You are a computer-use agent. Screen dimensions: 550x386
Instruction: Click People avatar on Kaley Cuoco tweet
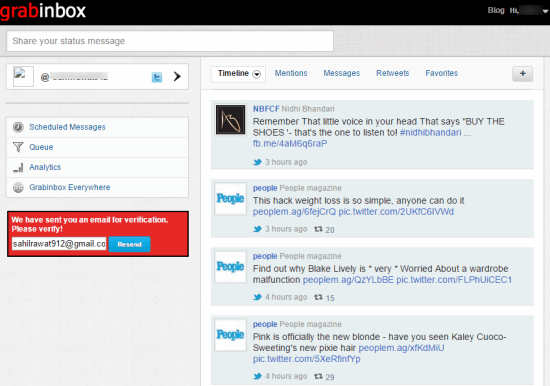click(230, 335)
